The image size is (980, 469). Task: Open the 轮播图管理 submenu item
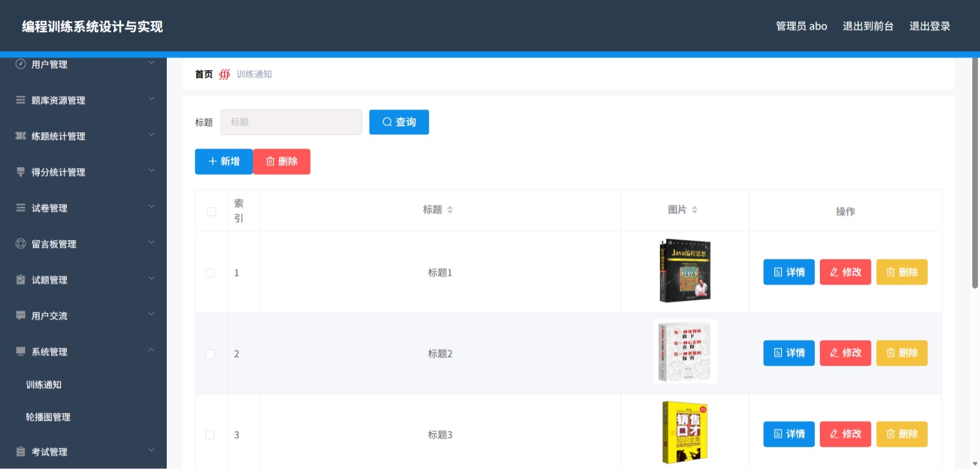coord(48,417)
